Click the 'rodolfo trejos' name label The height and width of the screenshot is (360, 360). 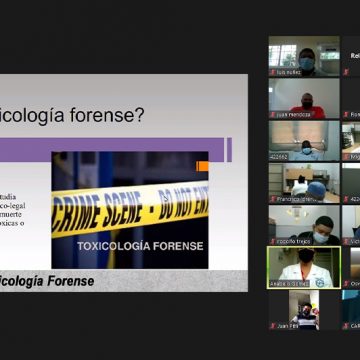tap(293, 242)
